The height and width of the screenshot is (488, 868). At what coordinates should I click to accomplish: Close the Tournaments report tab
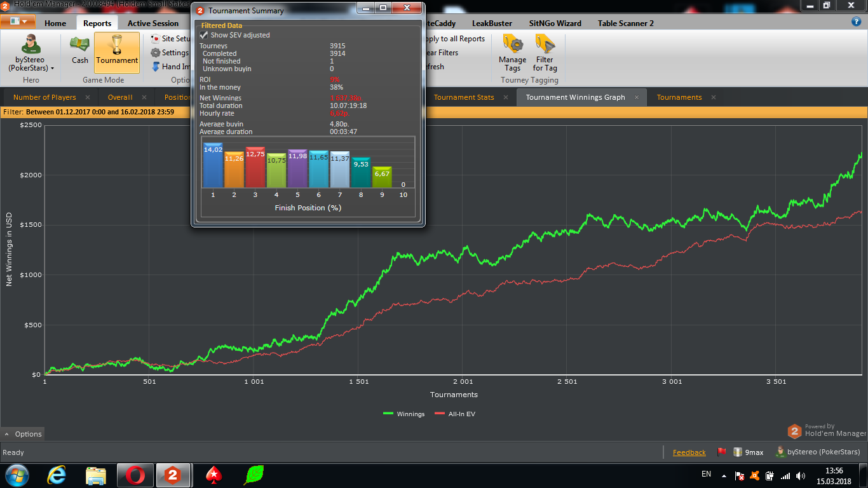pos(714,97)
